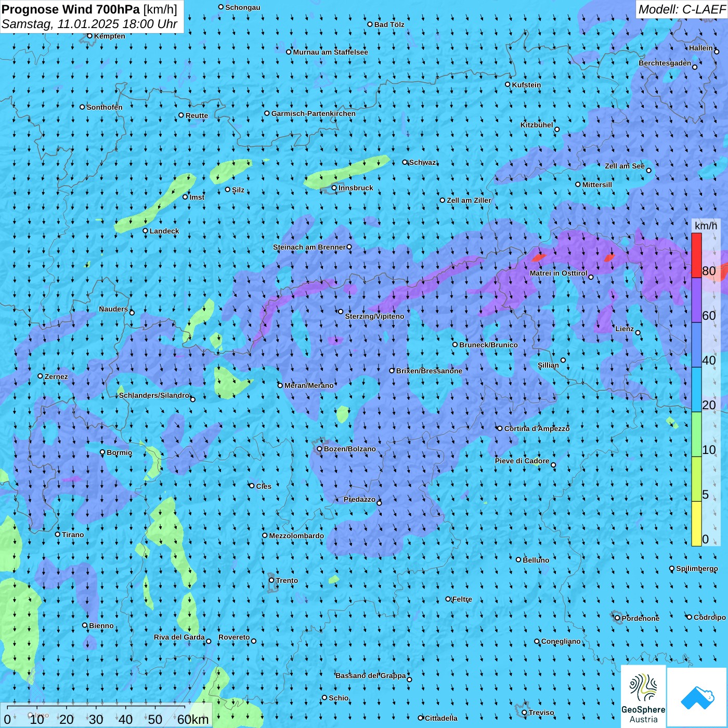Image resolution: width=728 pixels, height=728 pixels.
Task: Click the 'Bad Tölz' label
Action: [x=389, y=24]
